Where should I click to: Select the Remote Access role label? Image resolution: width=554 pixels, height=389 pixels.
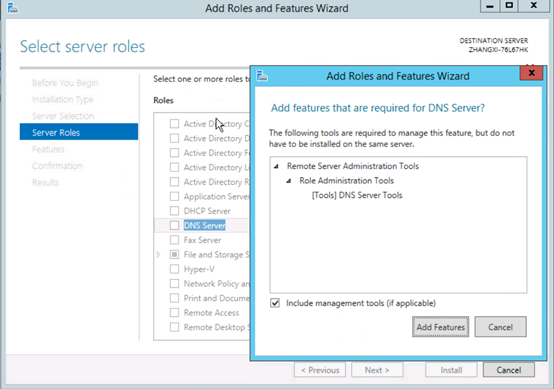[211, 313]
